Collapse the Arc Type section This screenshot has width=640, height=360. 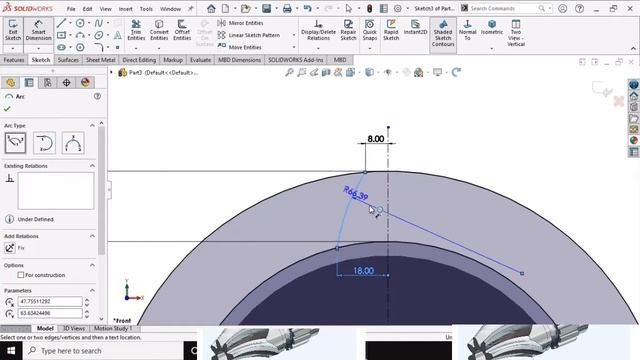[92, 125]
